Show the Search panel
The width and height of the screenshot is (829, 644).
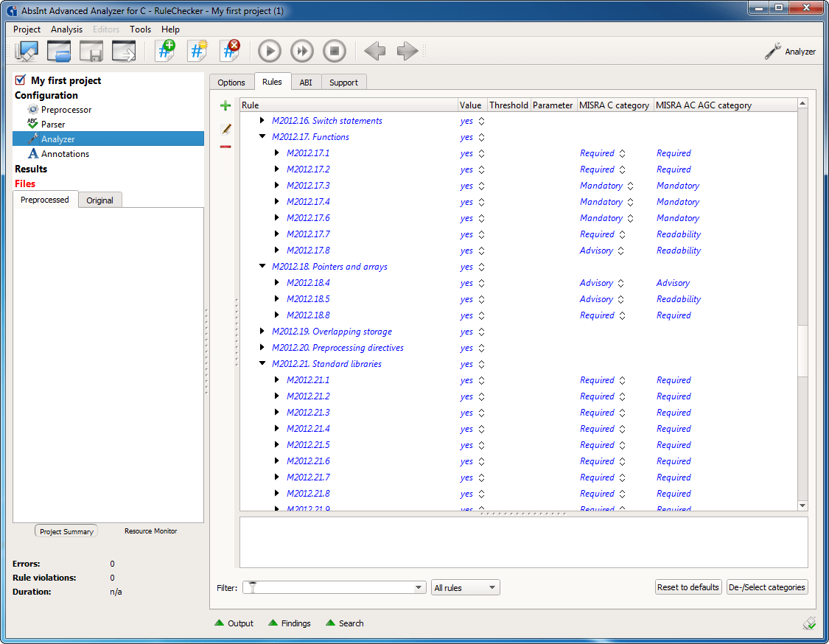coord(345,623)
